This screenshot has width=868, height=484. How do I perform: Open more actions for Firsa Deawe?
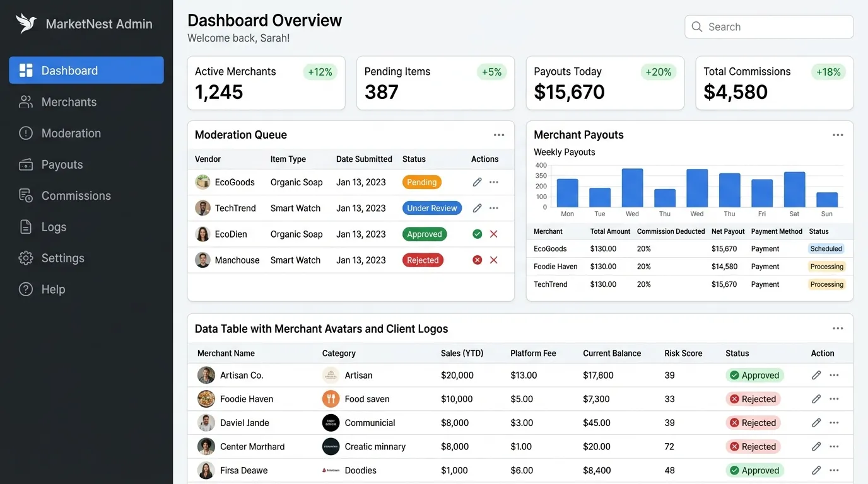click(x=834, y=470)
